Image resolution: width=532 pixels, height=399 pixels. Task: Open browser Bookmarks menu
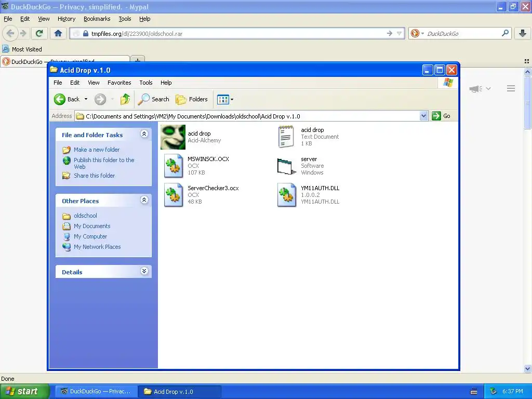(97, 19)
